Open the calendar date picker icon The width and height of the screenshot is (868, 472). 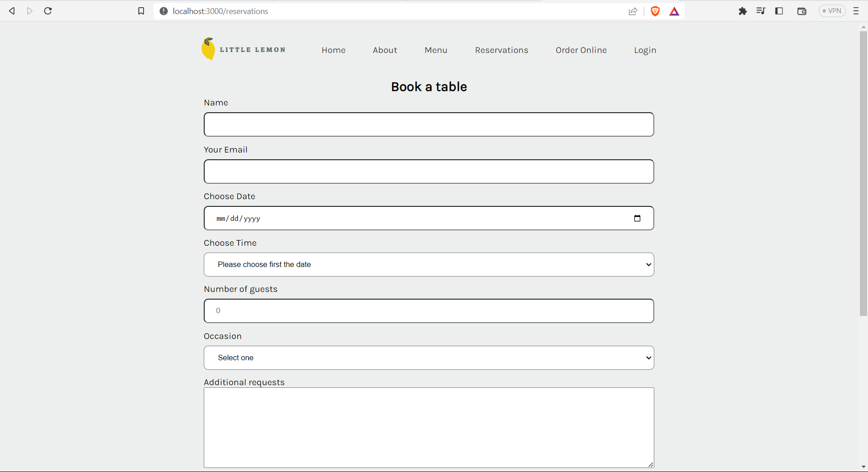[x=637, y=218]
